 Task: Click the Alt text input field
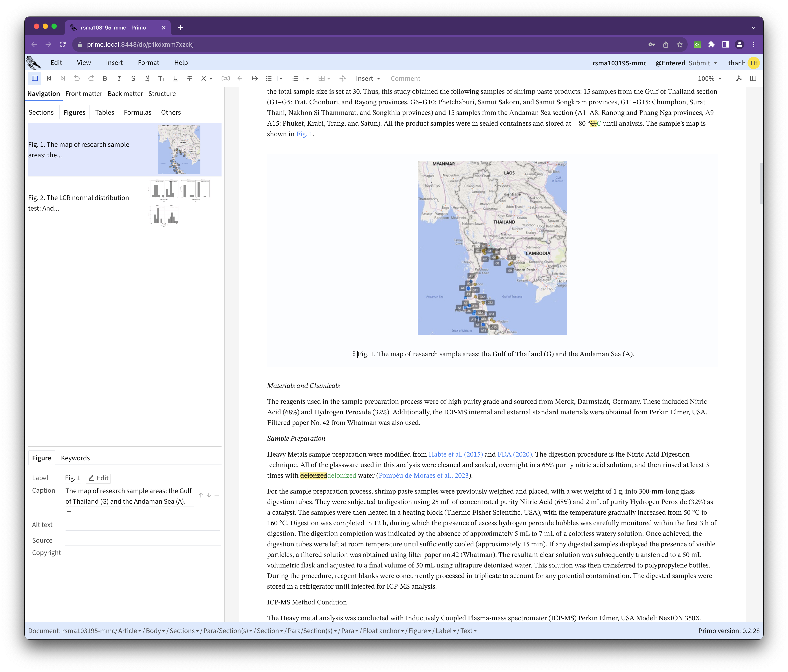point(142,524)
